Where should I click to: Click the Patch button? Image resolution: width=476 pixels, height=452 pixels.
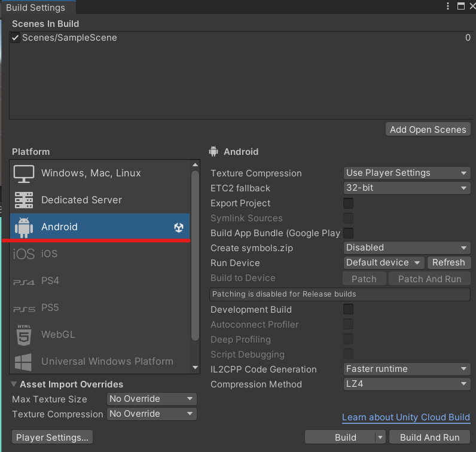pyautogui.click(x=364, y=279)
